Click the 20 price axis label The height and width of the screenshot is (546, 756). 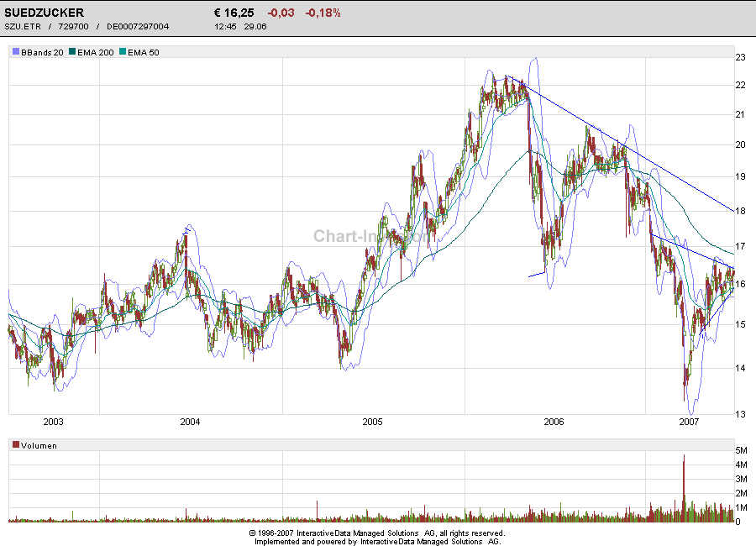740,144
